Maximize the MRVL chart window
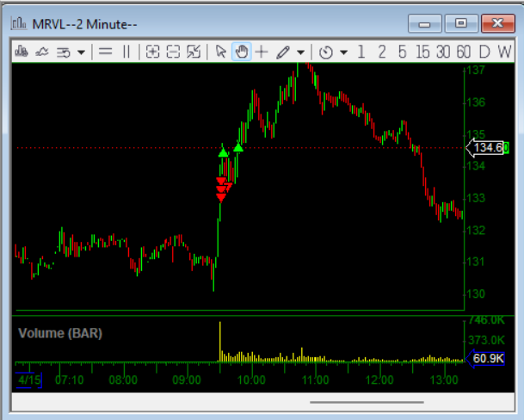Screen dimensions: 524x420 point(461,23)
